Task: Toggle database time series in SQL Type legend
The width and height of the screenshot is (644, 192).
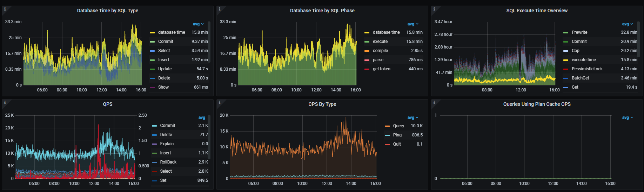Action: 172,32
